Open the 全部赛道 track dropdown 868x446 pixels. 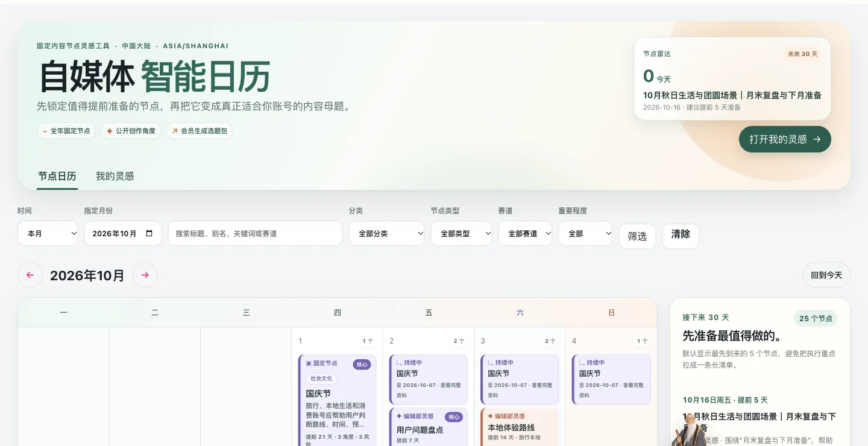(525, 233)
